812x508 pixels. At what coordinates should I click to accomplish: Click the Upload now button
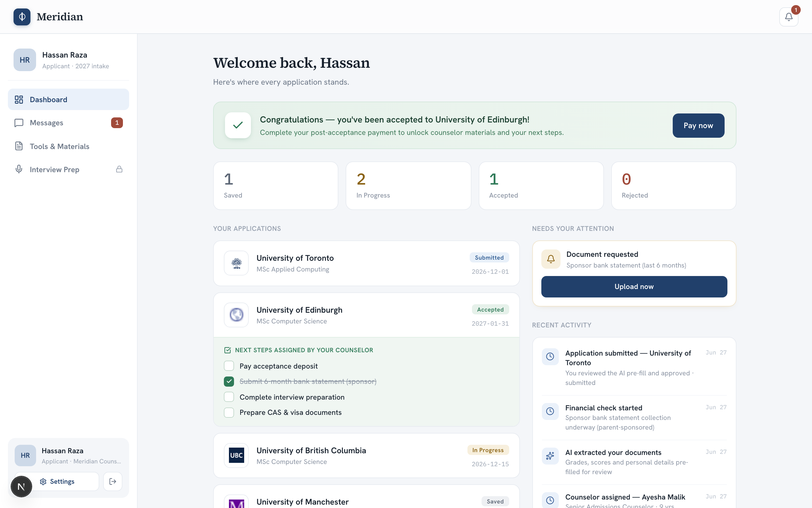coord(634,286)
